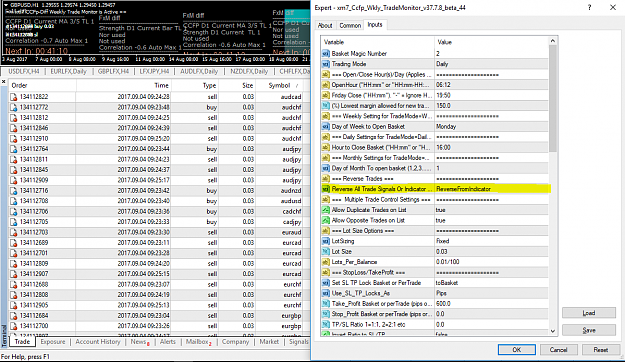Click variable icon beside Trading Mode

[x=326, y=64]
